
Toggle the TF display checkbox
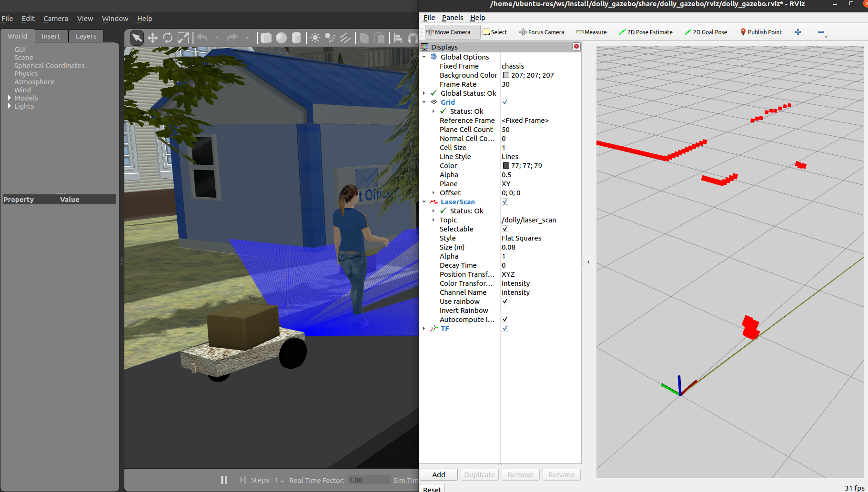505,328
